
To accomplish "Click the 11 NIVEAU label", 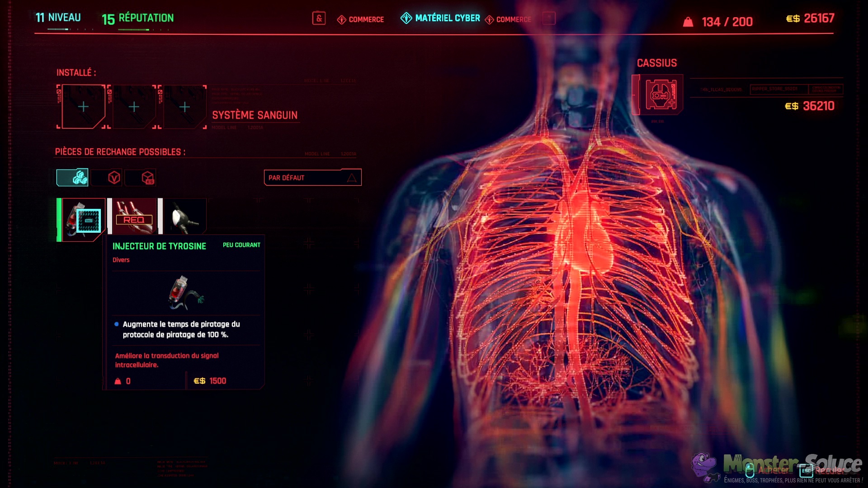I will point(58,18).
